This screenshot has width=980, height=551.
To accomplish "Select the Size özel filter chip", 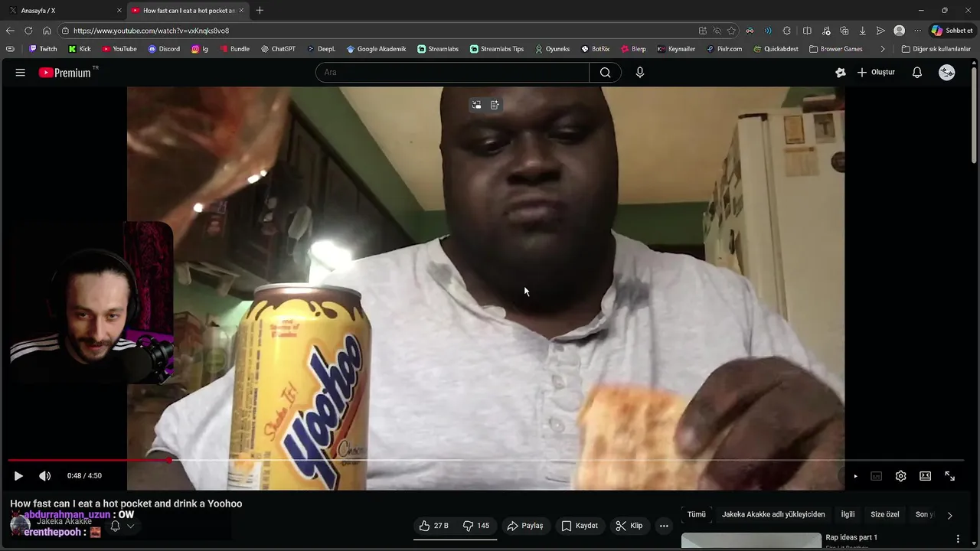I will pyautogui.click(x=885, y=514).
